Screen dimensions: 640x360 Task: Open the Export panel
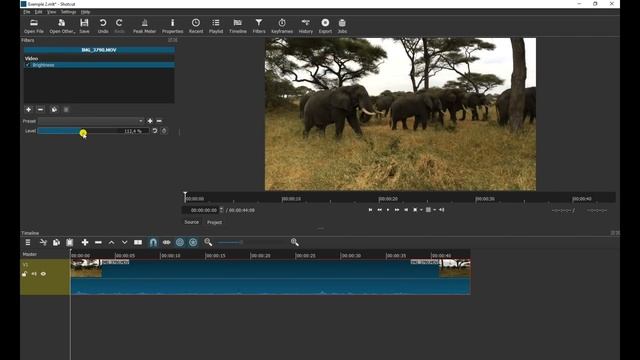325,26
